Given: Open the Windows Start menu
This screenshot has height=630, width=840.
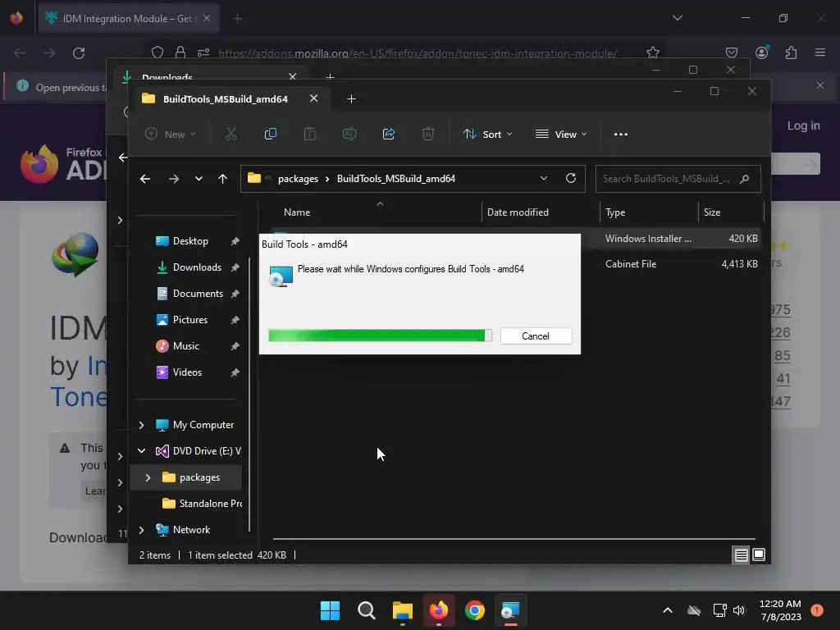Looking at the screenshot, I should click(x=330, y=610).
